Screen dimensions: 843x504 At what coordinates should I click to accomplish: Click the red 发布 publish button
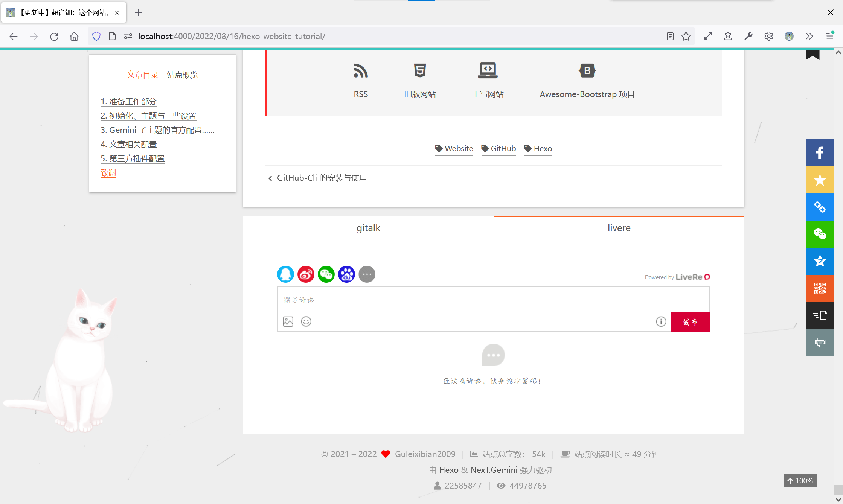click(690, 322)
